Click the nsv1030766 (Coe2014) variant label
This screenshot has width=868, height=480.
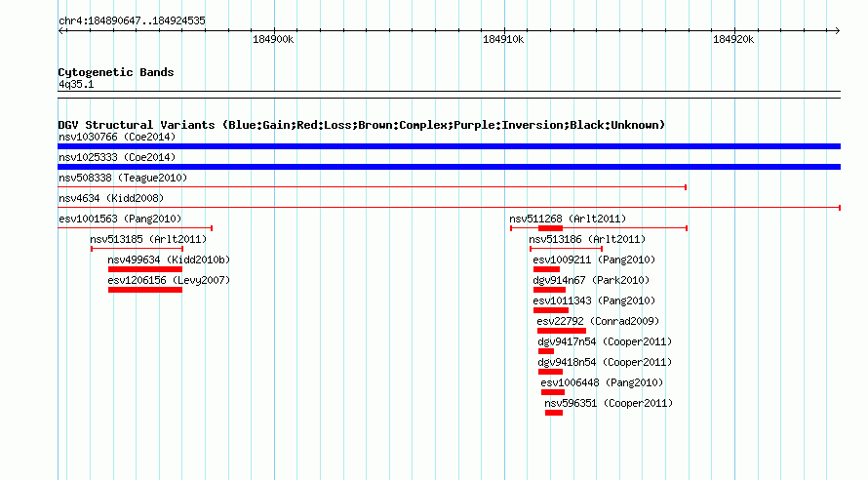pos(117,137)
